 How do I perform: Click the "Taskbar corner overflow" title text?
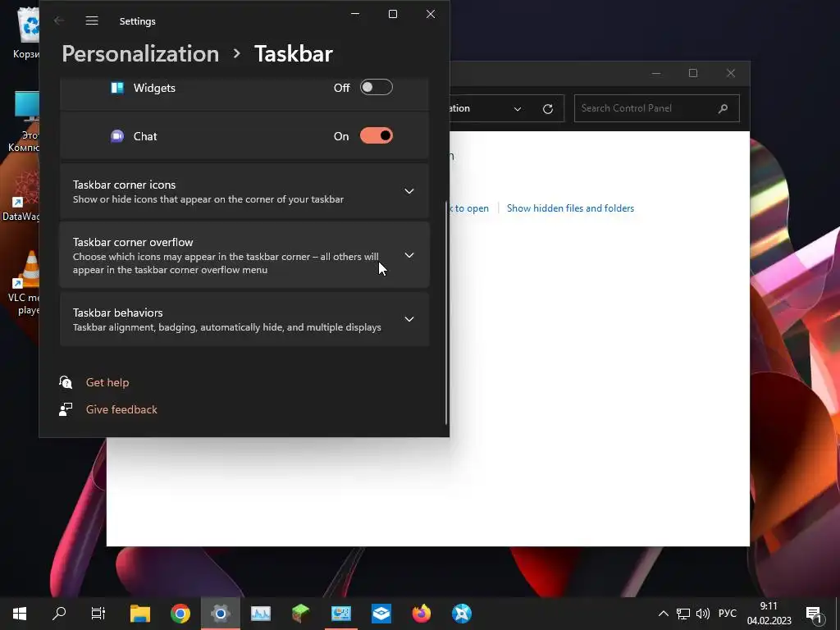pos(133,242)
